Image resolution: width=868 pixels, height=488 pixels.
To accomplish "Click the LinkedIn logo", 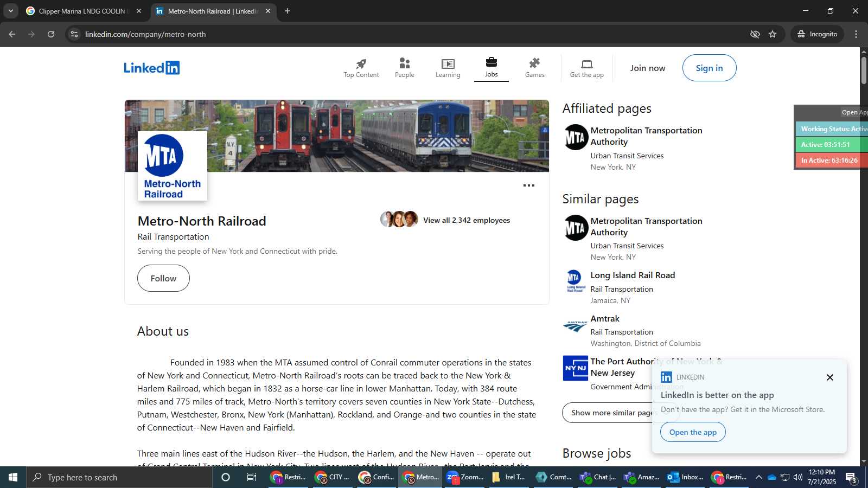I will click(x=151, y=68).
